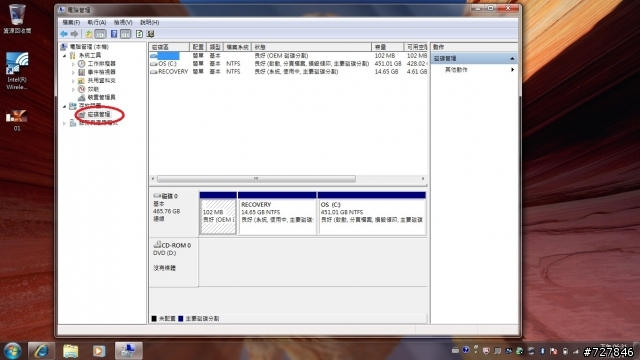Select the unnamed 102 MB volume row
Viewport: 640px width, 360px height.
[x=288, y=56]
